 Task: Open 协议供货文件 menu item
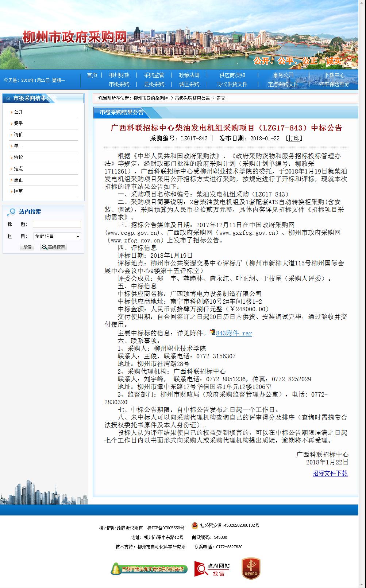coord(232,84)
